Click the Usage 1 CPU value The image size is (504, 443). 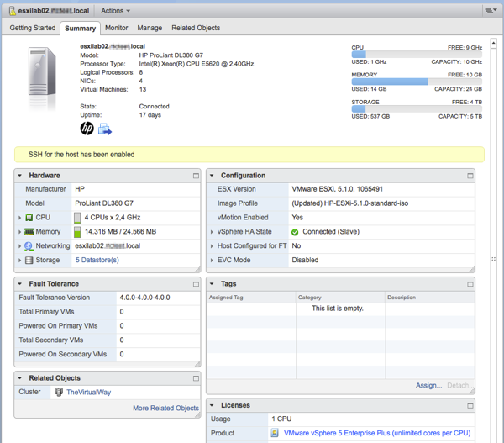pyautogui.click(x=281, y=419)
